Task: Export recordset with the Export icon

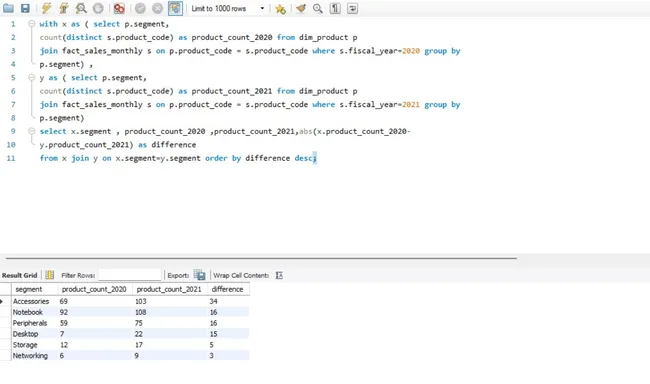Action: 199,275
